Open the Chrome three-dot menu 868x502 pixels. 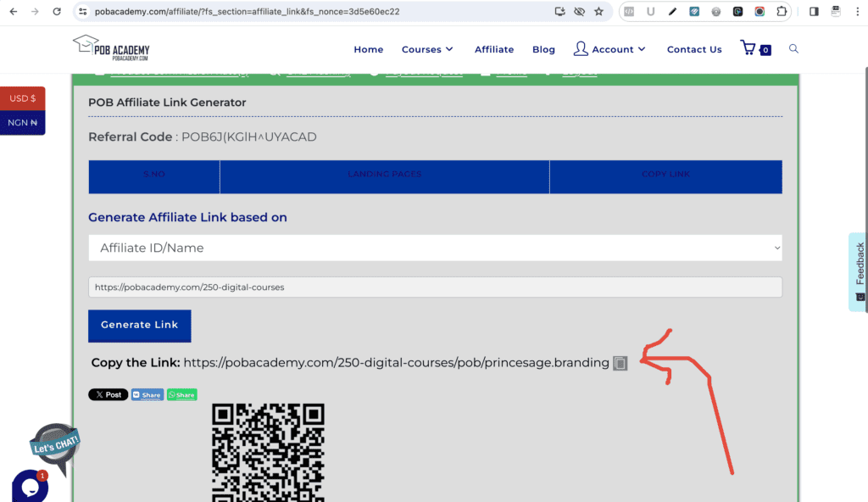point(858,11)
